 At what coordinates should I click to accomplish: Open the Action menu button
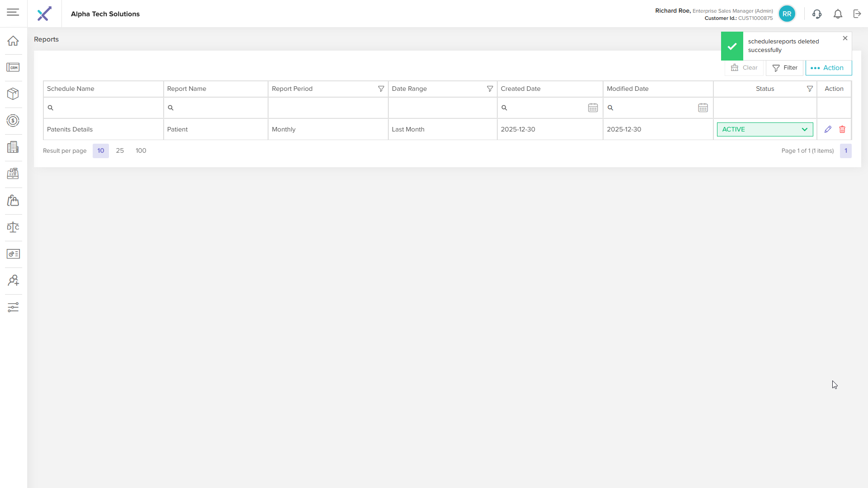click(x=828, y=68)
